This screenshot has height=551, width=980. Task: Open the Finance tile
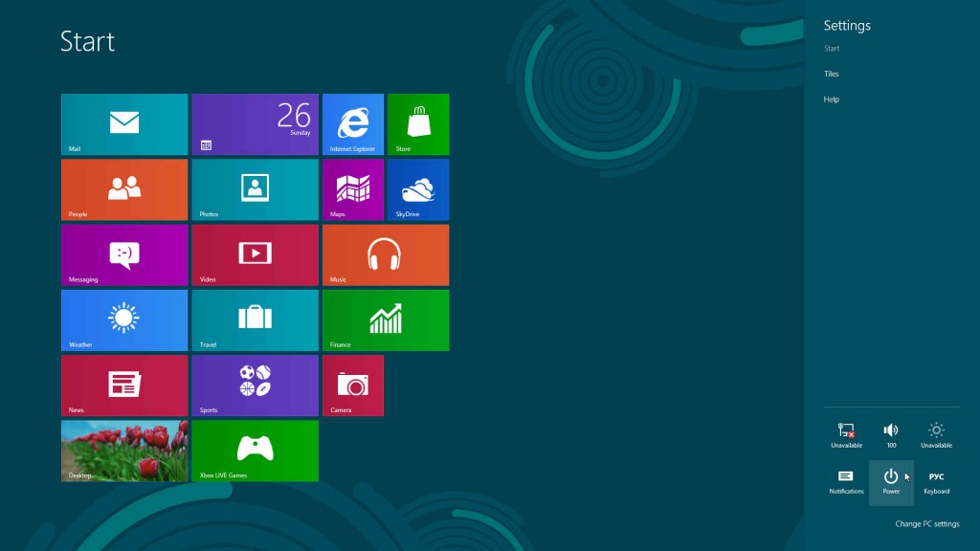tap(385, 320)
